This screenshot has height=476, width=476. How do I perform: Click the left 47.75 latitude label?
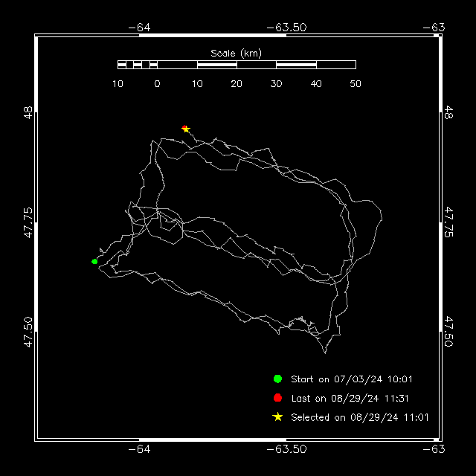pyautogui.click(x=28, y=222)
